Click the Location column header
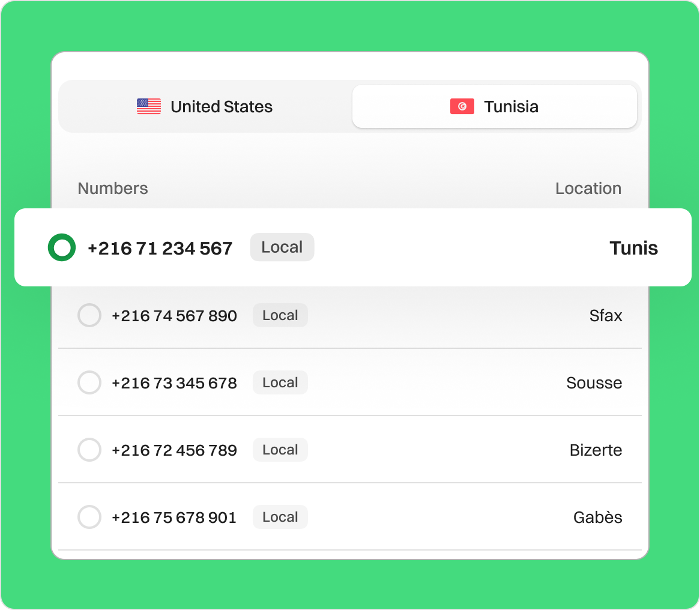The image size is (700, 610). click(588, 189)
